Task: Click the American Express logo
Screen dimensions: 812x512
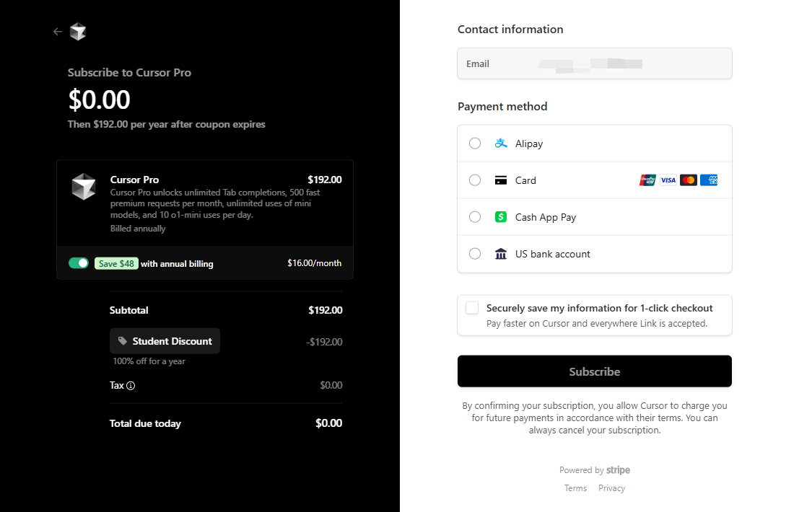Action: tap(709, 180)
